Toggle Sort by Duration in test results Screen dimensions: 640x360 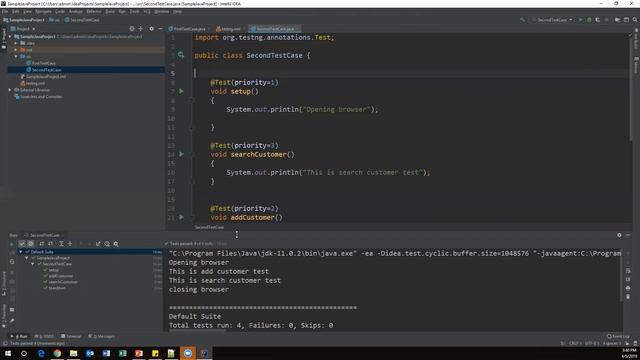(51, 244)
